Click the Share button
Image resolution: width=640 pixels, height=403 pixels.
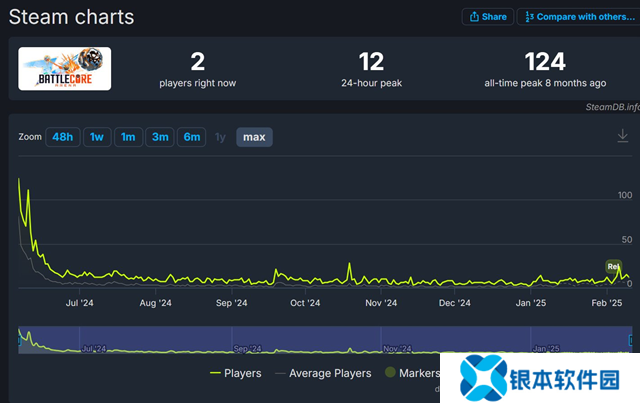pyautogui.click(x=488, y=17)
